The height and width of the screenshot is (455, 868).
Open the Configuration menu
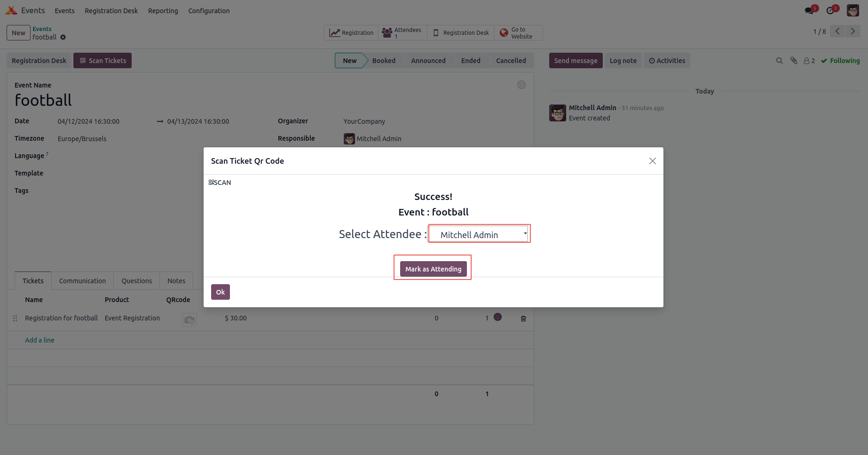[209, 11]
